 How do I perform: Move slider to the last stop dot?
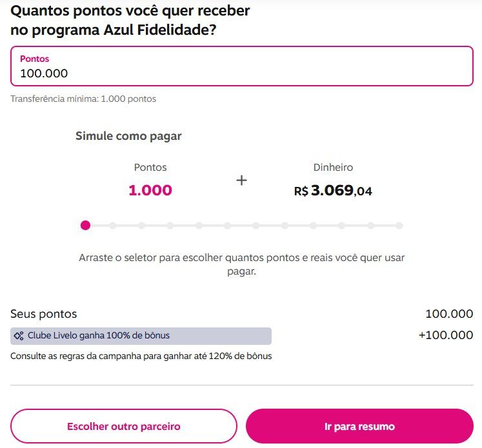(399, 226)
